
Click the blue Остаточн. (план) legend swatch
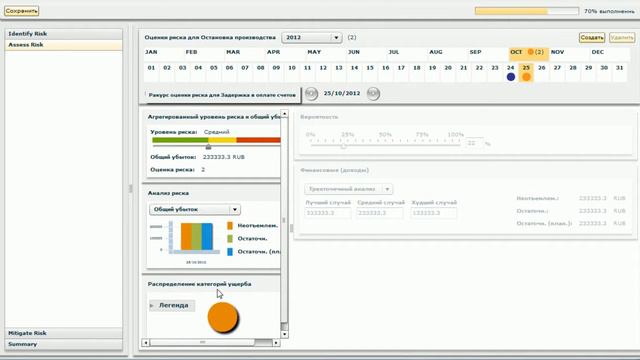pyautogui.click(x=230, y=252)
